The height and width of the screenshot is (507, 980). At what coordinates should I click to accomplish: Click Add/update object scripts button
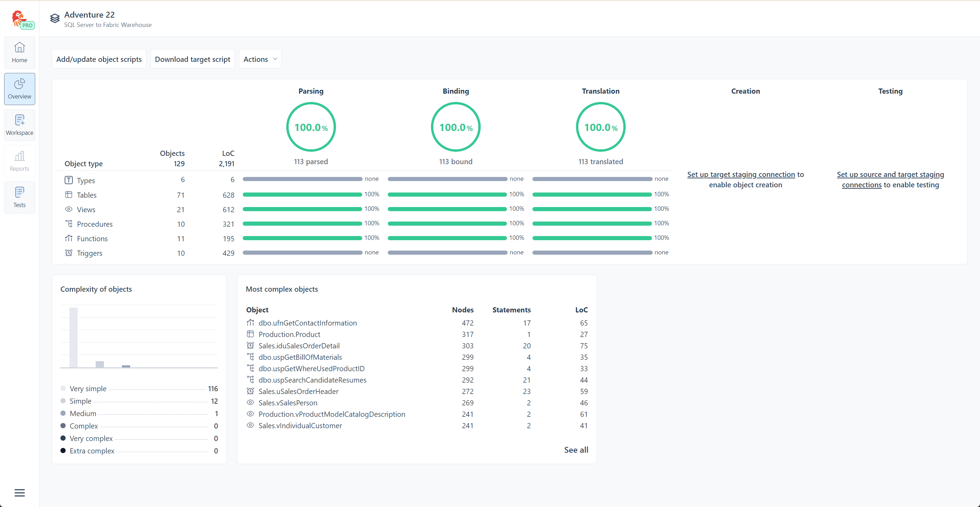[x=99, y=59]
